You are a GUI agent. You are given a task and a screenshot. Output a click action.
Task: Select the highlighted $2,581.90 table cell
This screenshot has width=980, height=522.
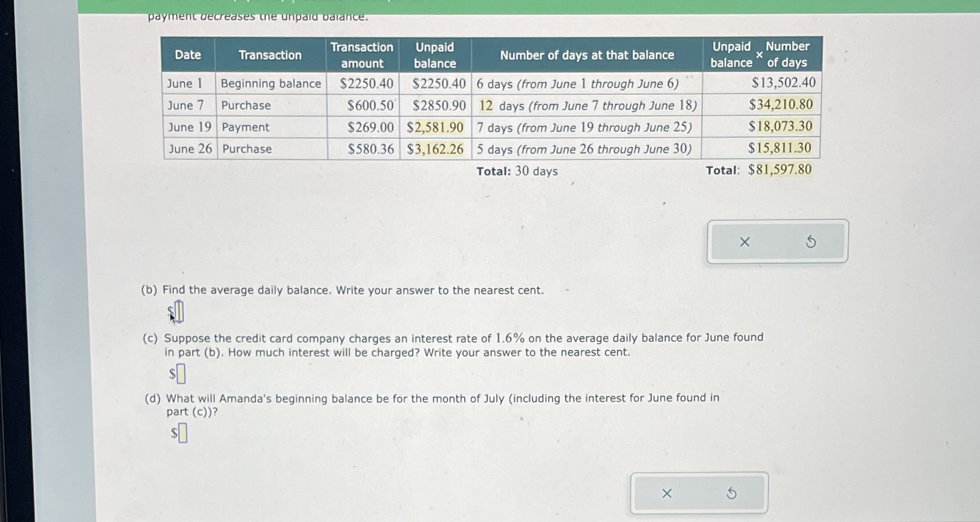(434, 127)
